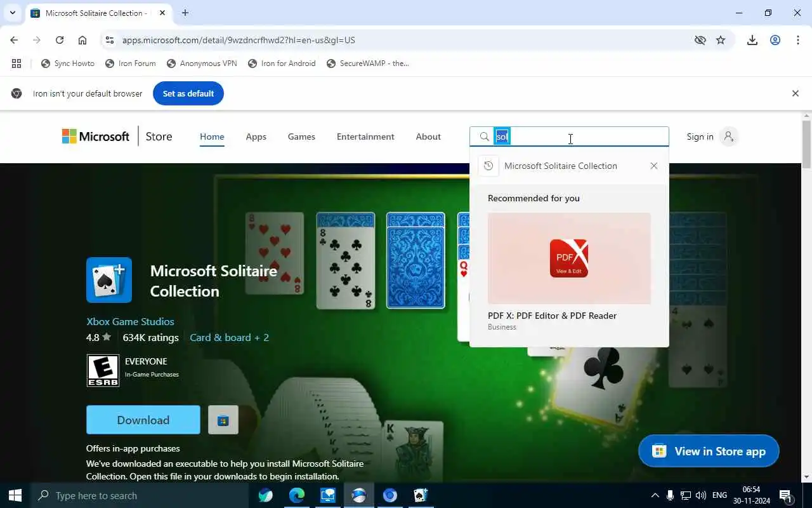Click the address bar URL
The height and width of the screenshot is (508, 812).
[239, 40]
